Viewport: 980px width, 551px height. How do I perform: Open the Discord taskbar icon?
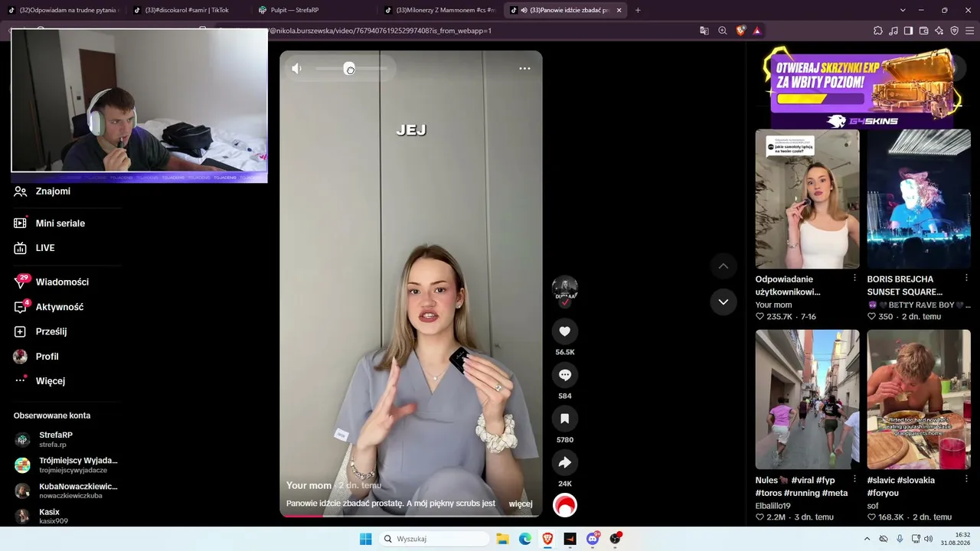point(593,539)
